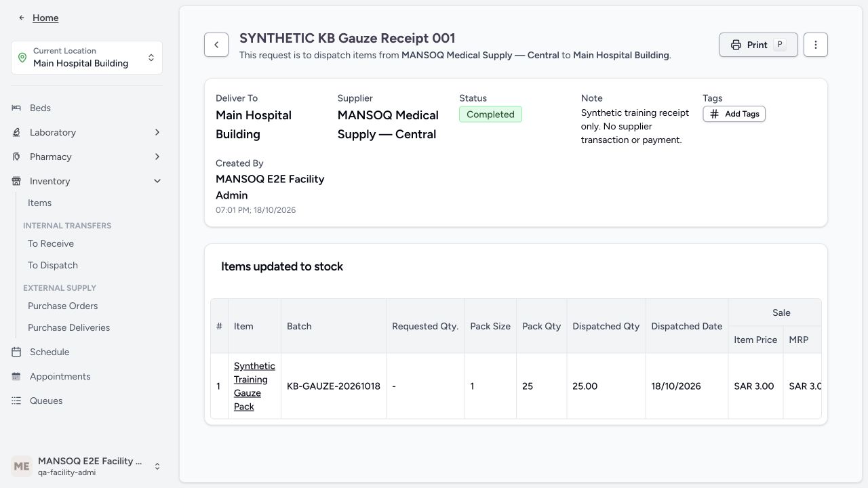The width and height of the screenshot is (868, 488).
Task: Click the back arrow button beside the receipt title
Action: click(x=216, y=45)
